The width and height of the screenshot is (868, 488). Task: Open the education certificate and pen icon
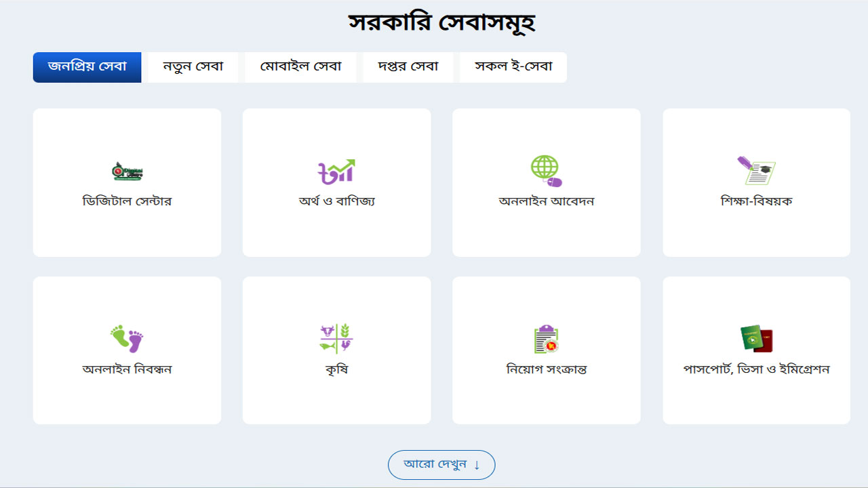pos(756,171)
